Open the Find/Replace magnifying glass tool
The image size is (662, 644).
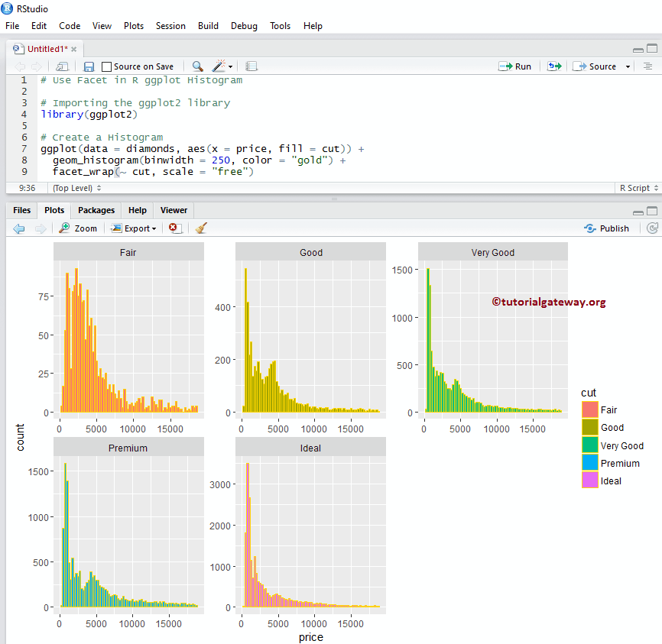pos(196,66)
